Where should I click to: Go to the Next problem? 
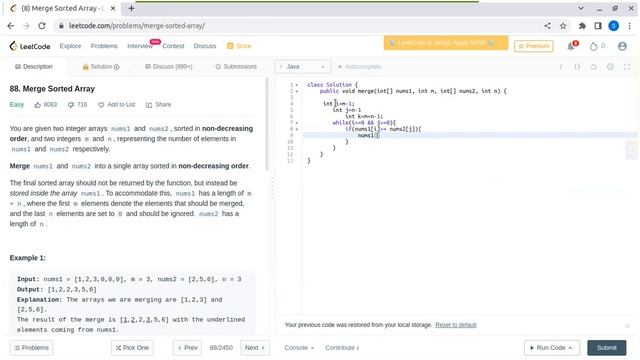pyautogui.click(x=255, y=348)
